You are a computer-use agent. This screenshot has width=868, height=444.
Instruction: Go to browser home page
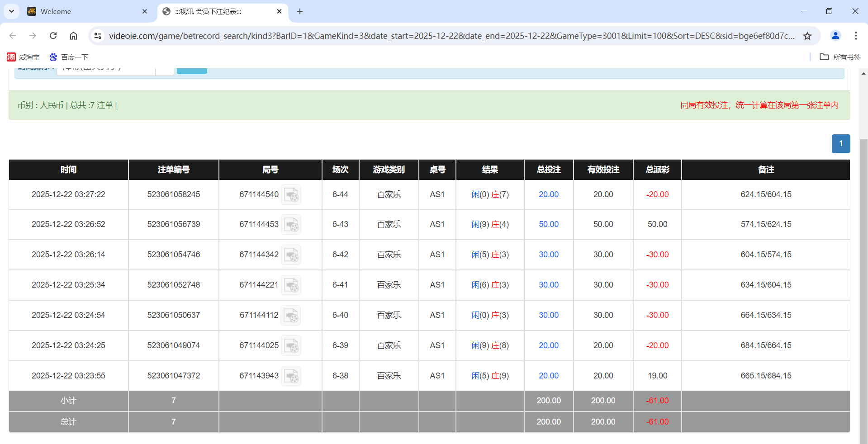point(73,36)
